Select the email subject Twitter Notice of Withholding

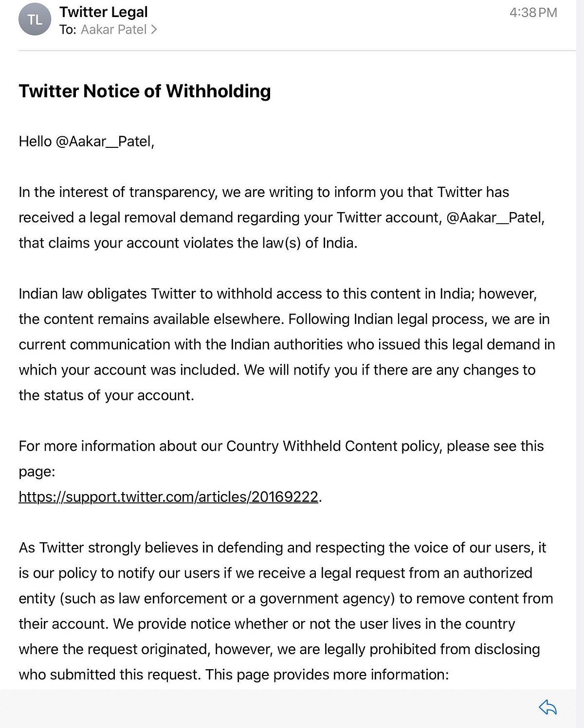coord(145,90)
